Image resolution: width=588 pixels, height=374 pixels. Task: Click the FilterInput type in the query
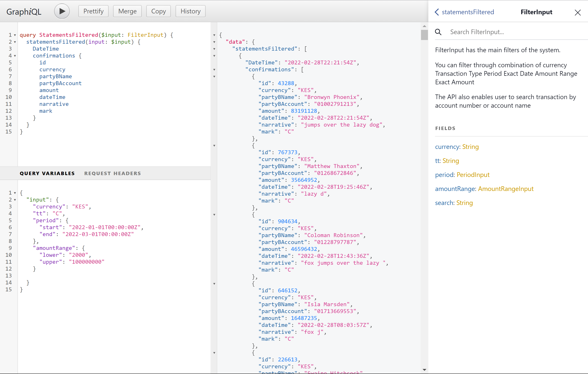tap(145, 35)
